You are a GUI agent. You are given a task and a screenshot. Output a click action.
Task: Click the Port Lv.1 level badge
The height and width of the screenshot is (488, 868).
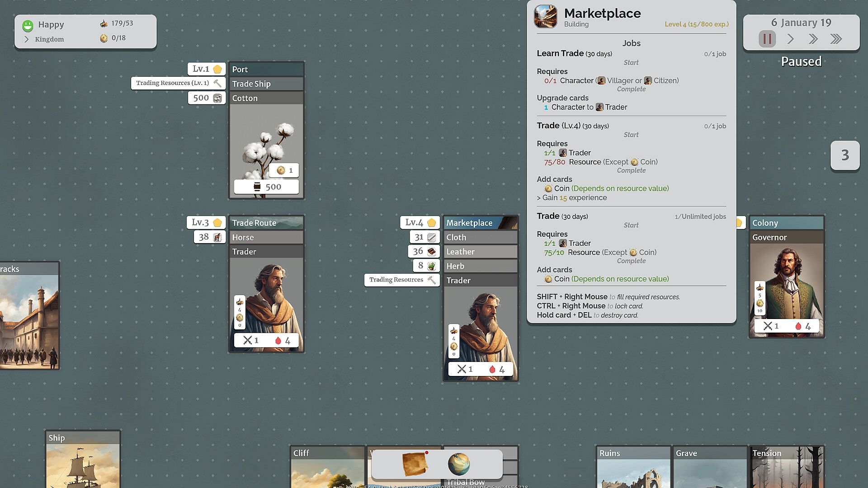207,69
